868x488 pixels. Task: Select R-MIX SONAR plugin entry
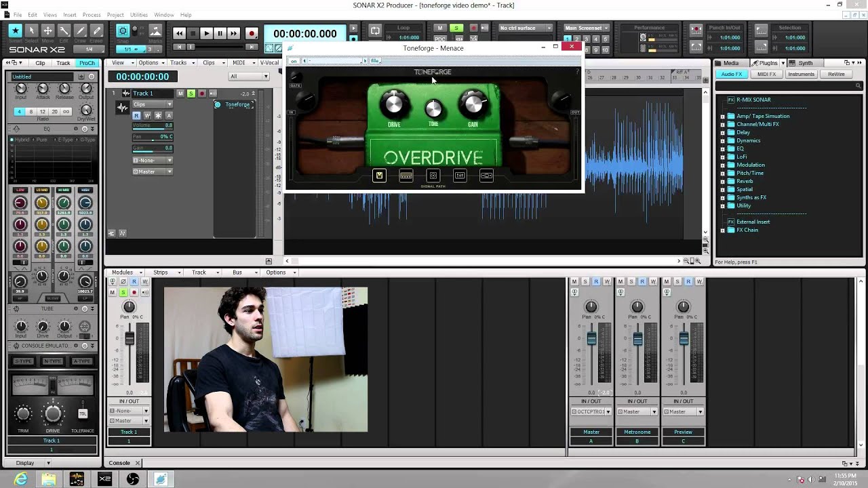(753, 100)
